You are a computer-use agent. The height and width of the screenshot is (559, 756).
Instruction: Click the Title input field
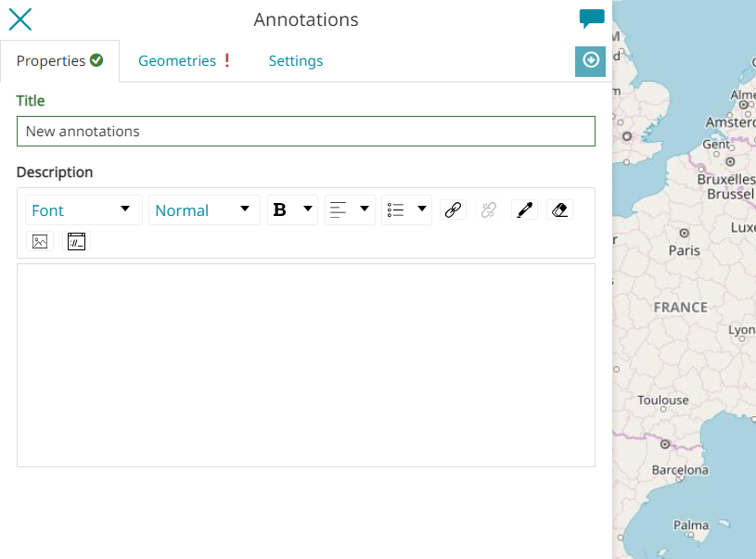pyautogui.click(x=305, y=132)
